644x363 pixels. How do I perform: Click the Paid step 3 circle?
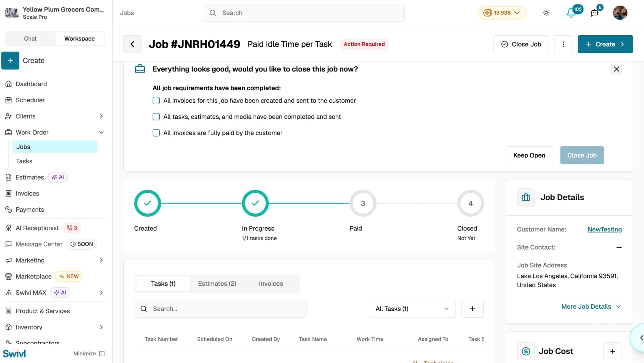pyautogui.click(x=363, y=203)
